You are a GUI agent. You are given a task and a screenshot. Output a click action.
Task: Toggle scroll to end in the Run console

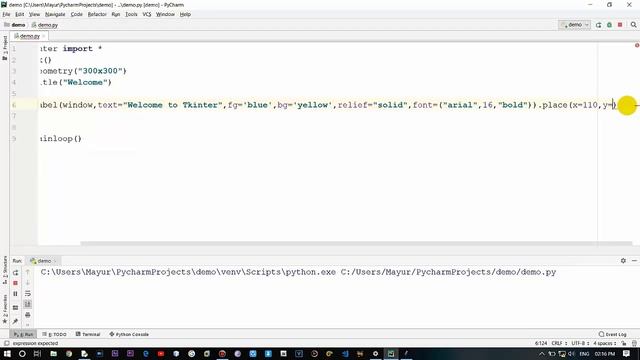tap(28, 304)
